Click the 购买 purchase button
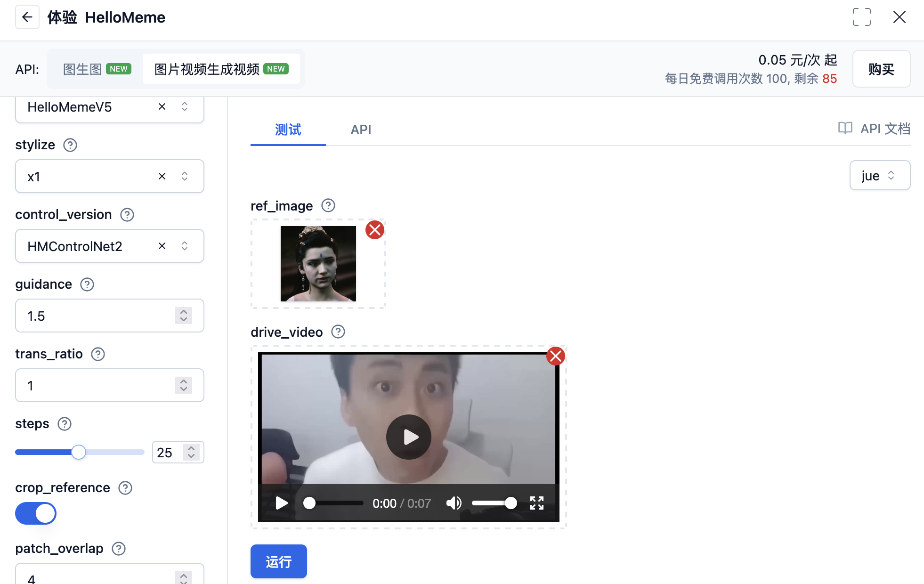 [x=881, y=69]
